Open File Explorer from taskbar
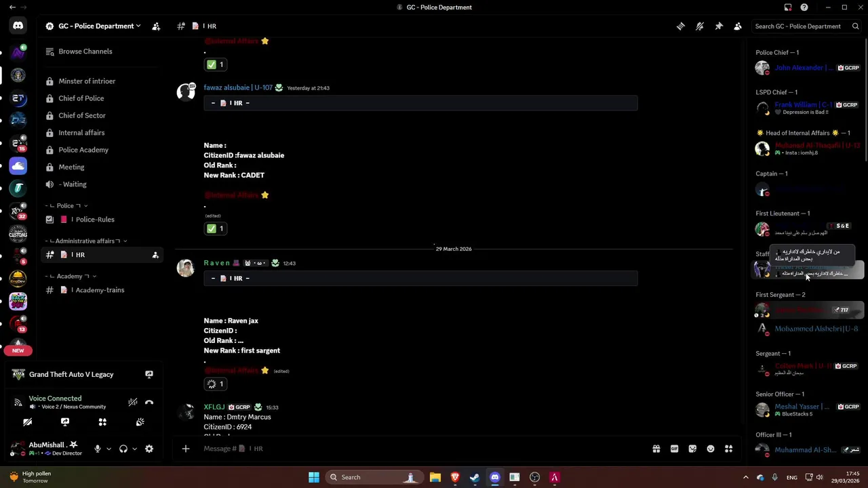 point(435,477)
